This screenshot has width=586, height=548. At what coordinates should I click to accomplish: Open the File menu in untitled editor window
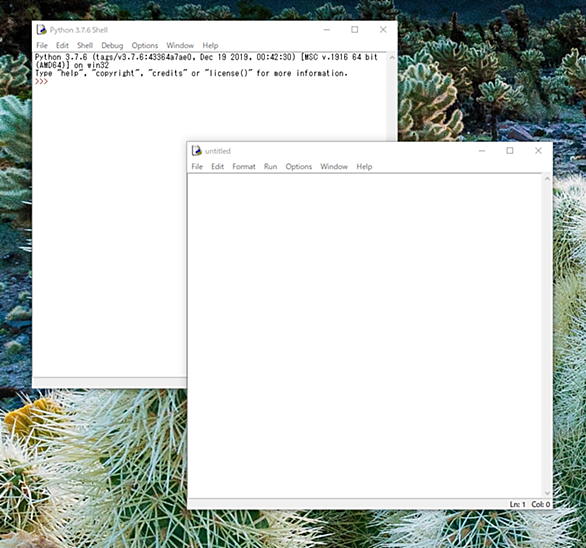click(x=197, y=167)
